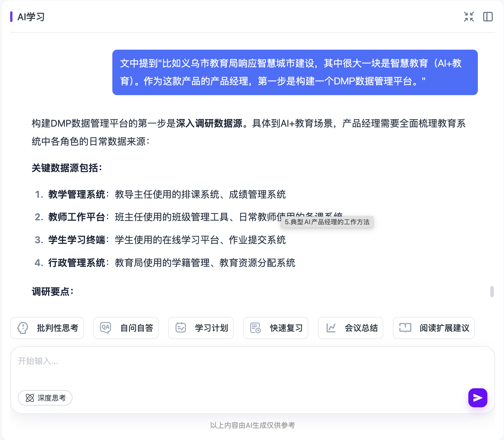Click the AI学习 panel title

tap(31, 17)
